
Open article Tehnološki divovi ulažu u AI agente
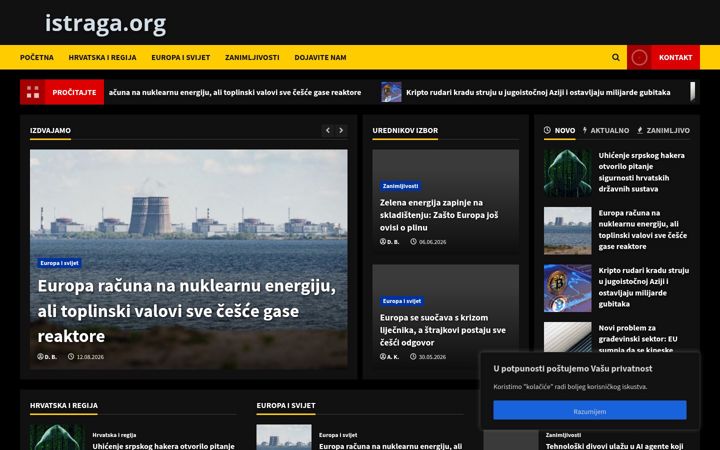point(614,446)
